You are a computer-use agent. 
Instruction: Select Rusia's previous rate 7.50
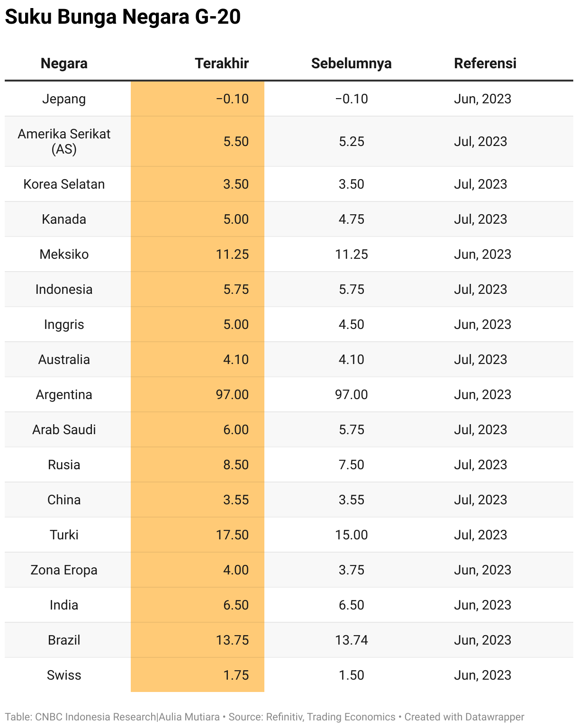pyautogui.click(x=352, y=465)
